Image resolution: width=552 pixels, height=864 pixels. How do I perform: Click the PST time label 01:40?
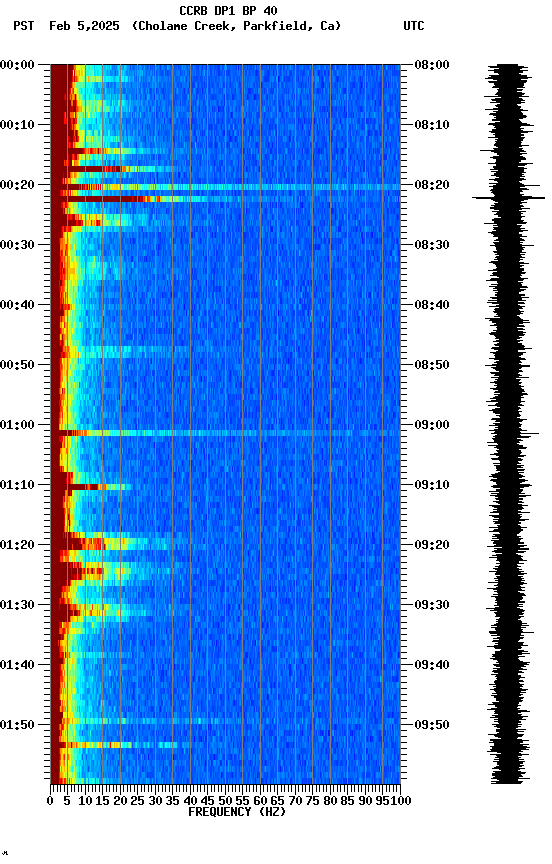pos(17,665)
